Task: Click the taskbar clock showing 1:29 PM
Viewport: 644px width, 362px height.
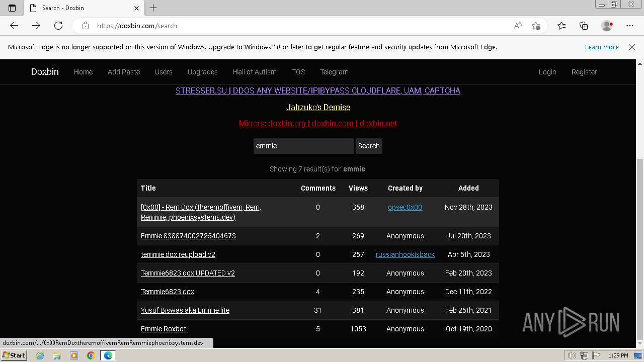Action: coord(618,355)
